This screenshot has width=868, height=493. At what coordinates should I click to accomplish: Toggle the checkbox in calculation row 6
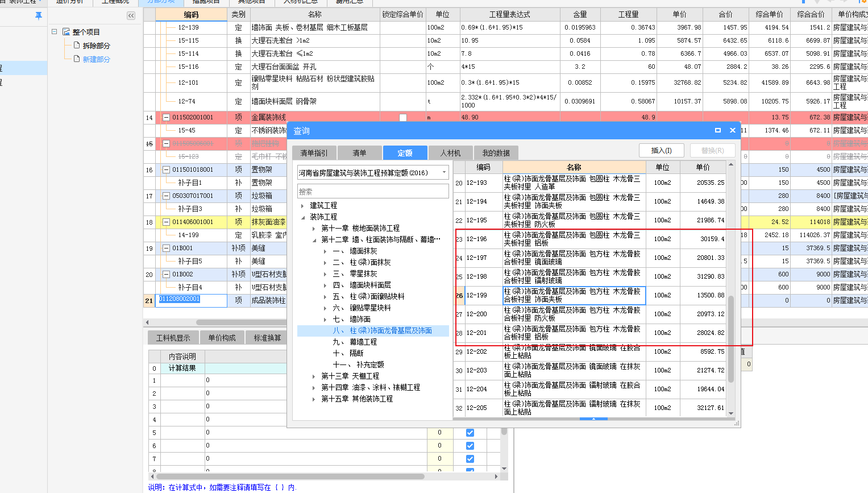point(470,446)
